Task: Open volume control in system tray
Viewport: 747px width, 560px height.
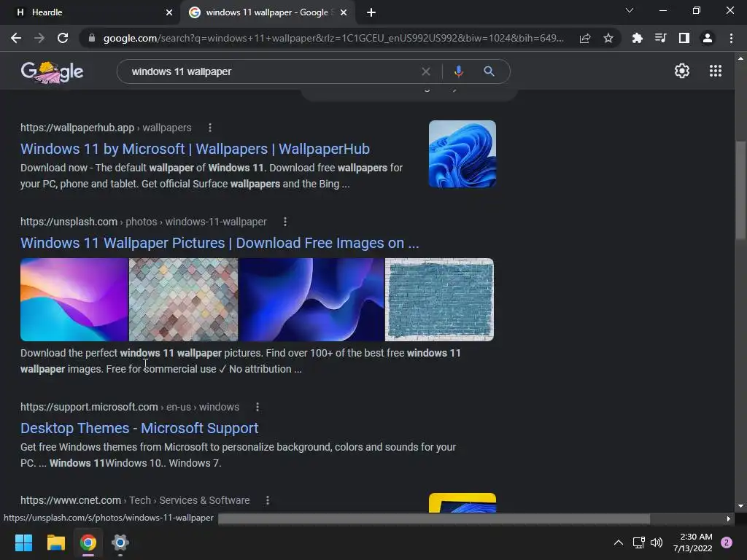Action: coord(657,542)
